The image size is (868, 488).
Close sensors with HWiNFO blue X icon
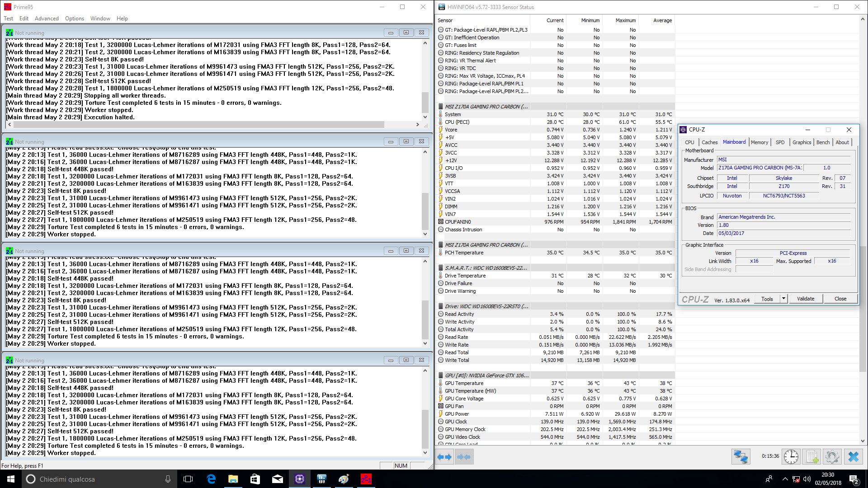tap(853, 457)
